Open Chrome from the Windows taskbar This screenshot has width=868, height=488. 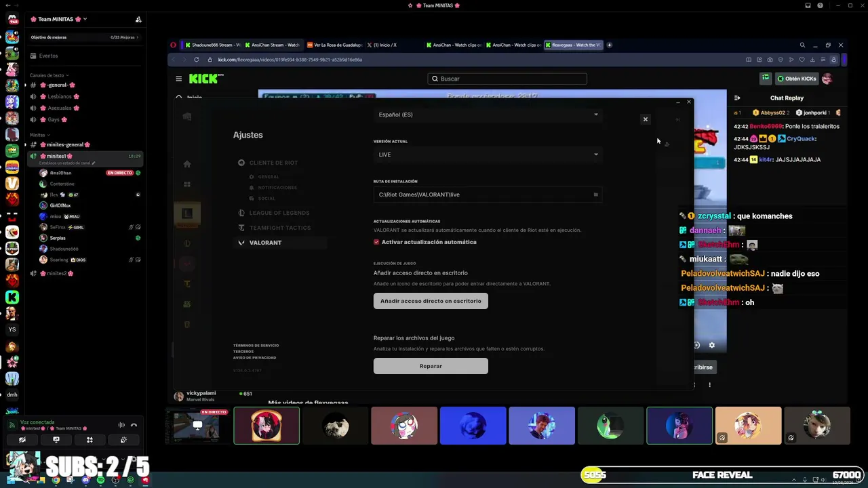[x=56, y=480]
